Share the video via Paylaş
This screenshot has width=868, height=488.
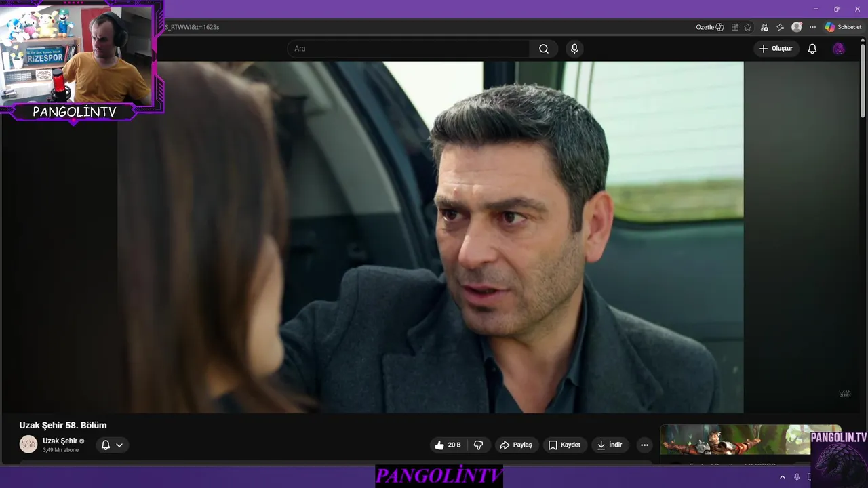[516, 445]
